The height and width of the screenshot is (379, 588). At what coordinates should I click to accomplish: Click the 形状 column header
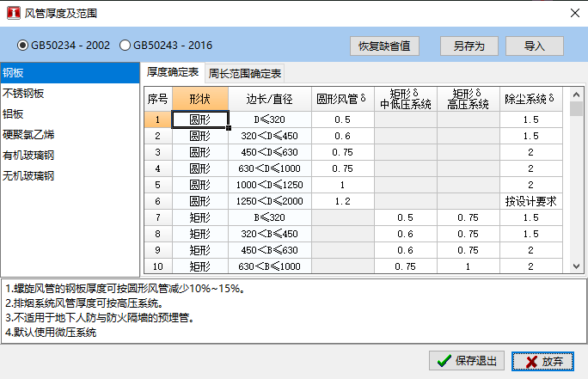[x=199, y=98]
